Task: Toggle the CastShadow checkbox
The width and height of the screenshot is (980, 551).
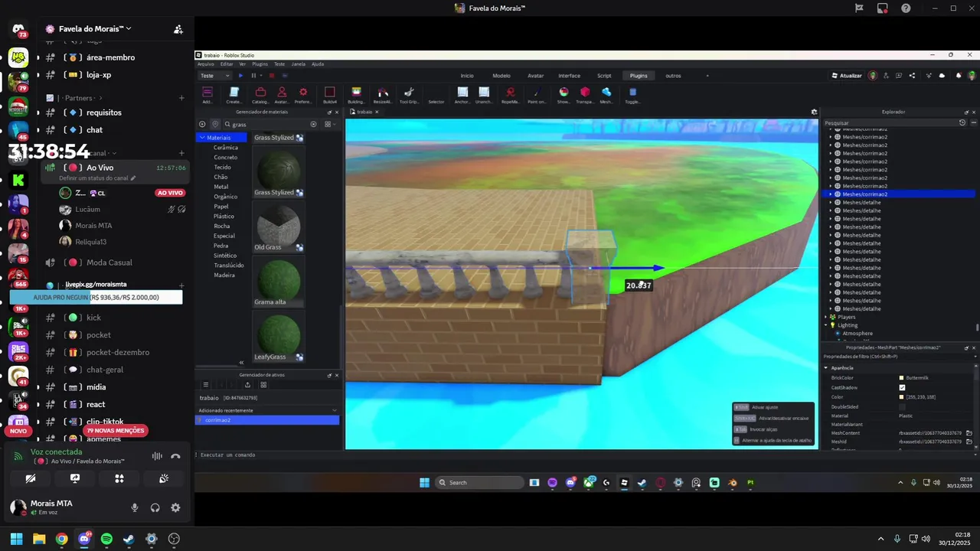Action: click(x=902, y=387)
